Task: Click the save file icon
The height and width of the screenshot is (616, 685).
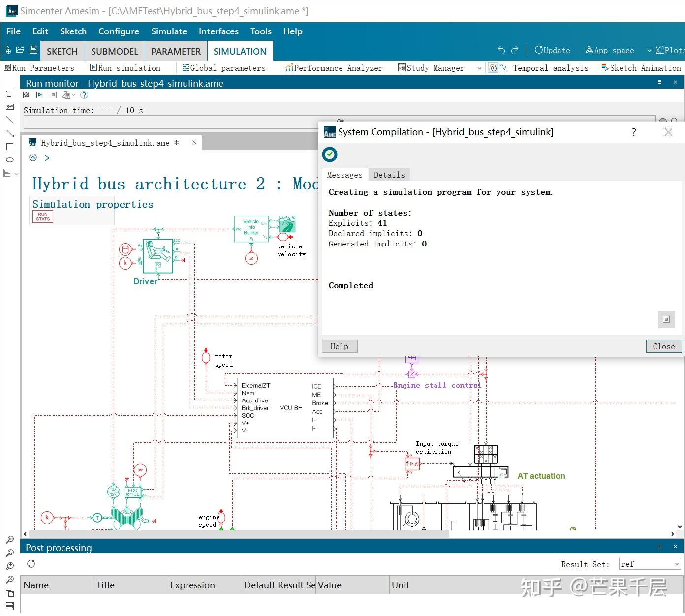Action: (x=33, y=50)
